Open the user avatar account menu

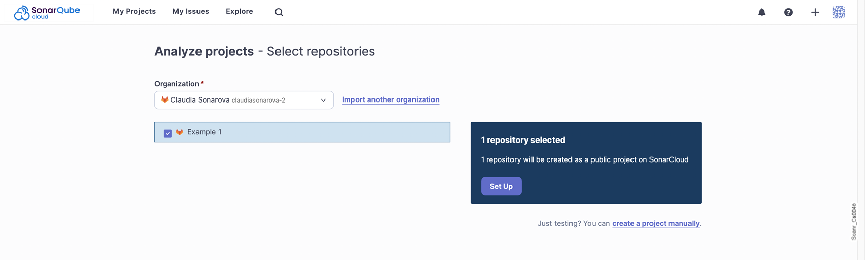click(x=839, y=12)
